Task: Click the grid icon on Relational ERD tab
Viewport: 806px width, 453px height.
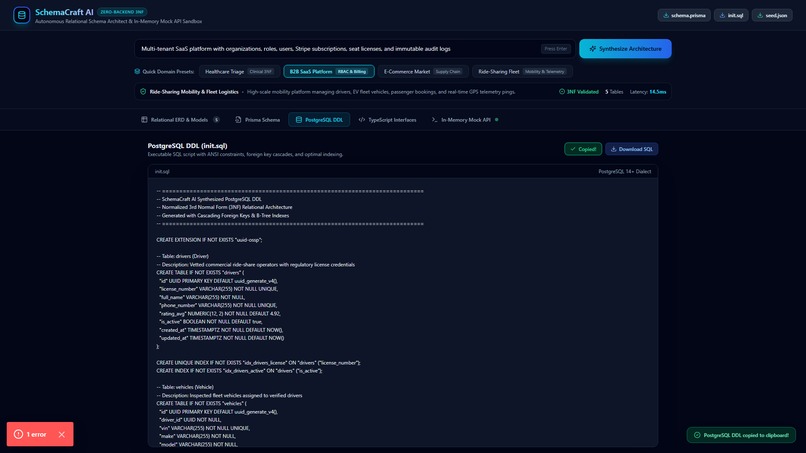Action: click(144, 120)
